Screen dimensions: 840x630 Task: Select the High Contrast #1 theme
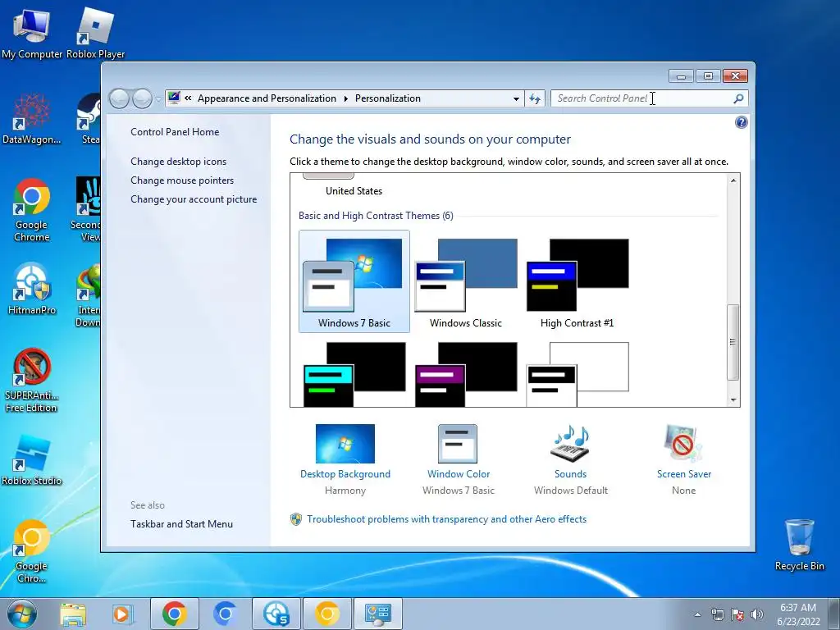pyautogui.click(x=577, y=282)
